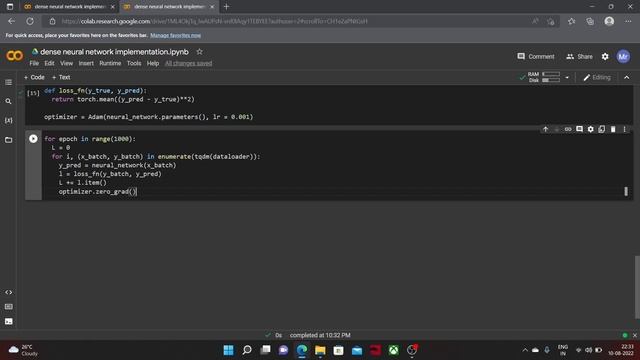Open a new browser tab
Viewport: 640px width, 360px height.
click(x=227, y=7)
